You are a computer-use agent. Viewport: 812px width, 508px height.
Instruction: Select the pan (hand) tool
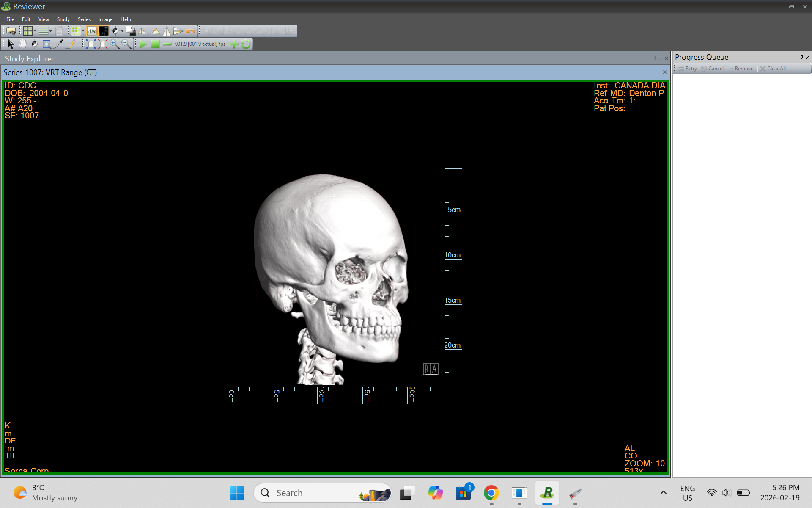[22, 44]
